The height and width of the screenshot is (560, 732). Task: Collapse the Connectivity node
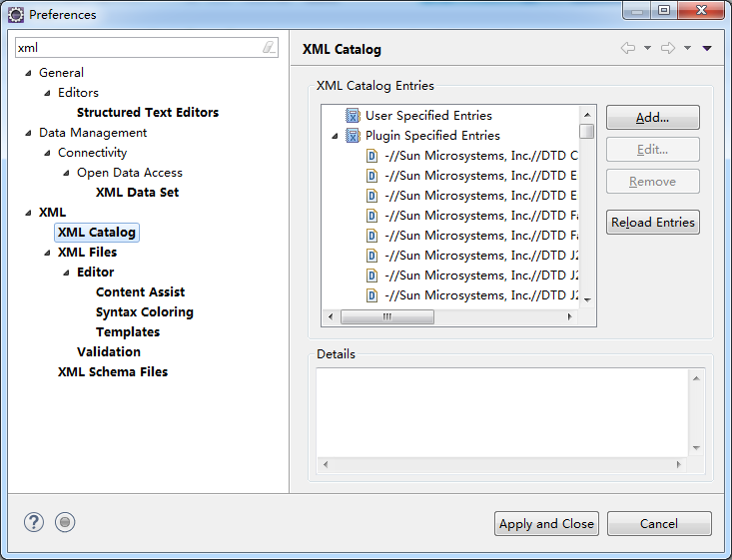tap(47, 153)
